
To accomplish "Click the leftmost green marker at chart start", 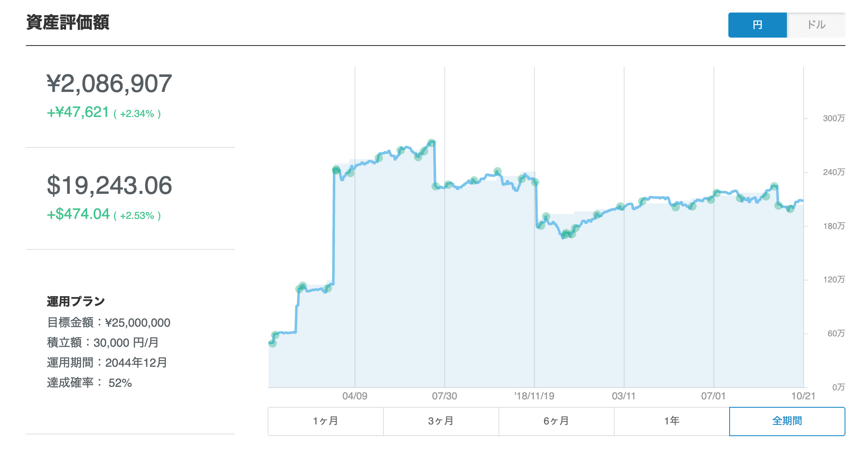I will 273,343.
